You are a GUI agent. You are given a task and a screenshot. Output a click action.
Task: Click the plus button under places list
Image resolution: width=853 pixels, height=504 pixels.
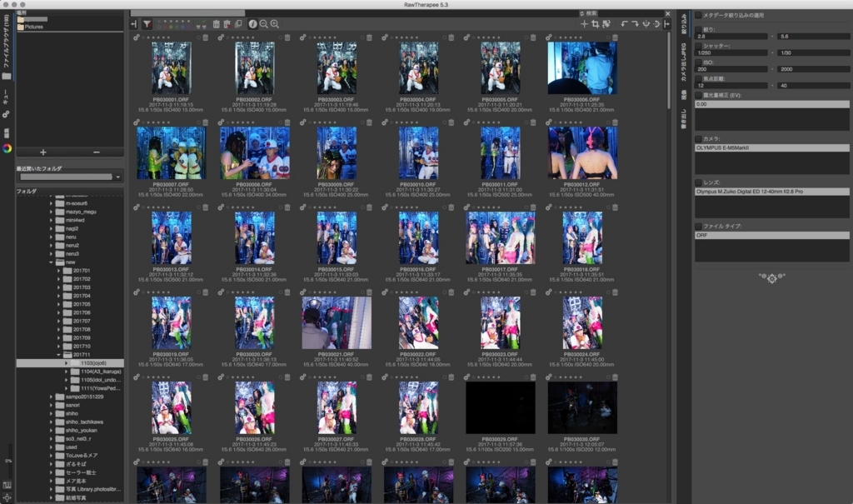click(43, 152)
